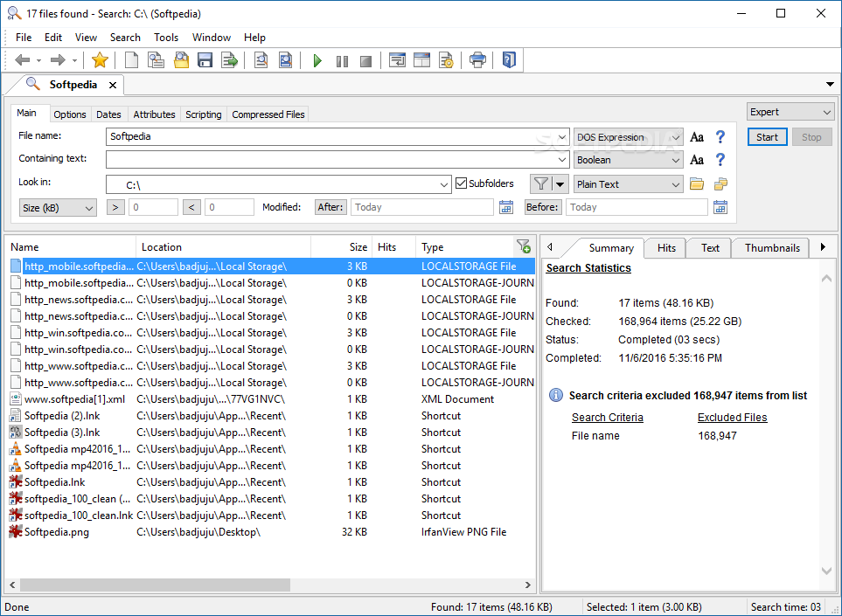
Task: Expand the File name history dropdown
Action: click(x=562, y=137)
